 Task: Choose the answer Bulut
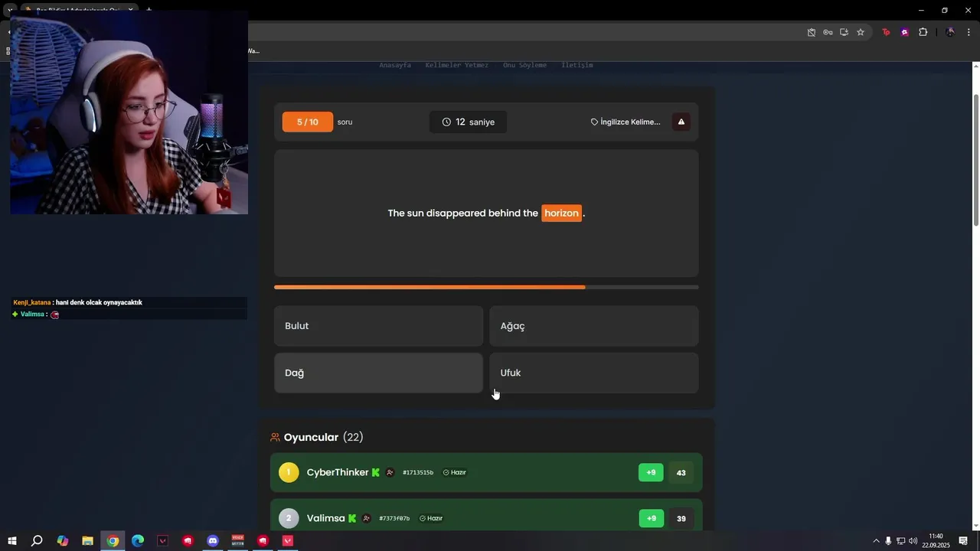[x=378, y=326]
